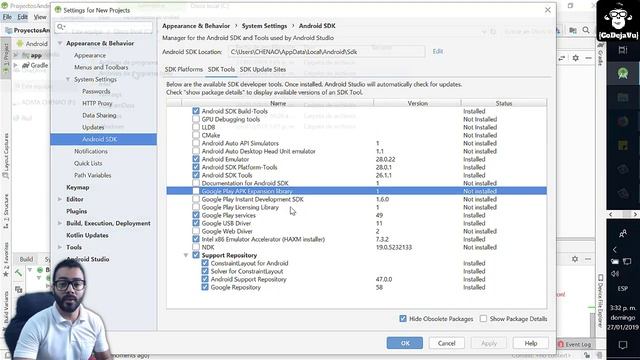This screenshot has width=640, height=360.
Task: Click the volume speaker icon in system tray
Action: tap(615, 273)
